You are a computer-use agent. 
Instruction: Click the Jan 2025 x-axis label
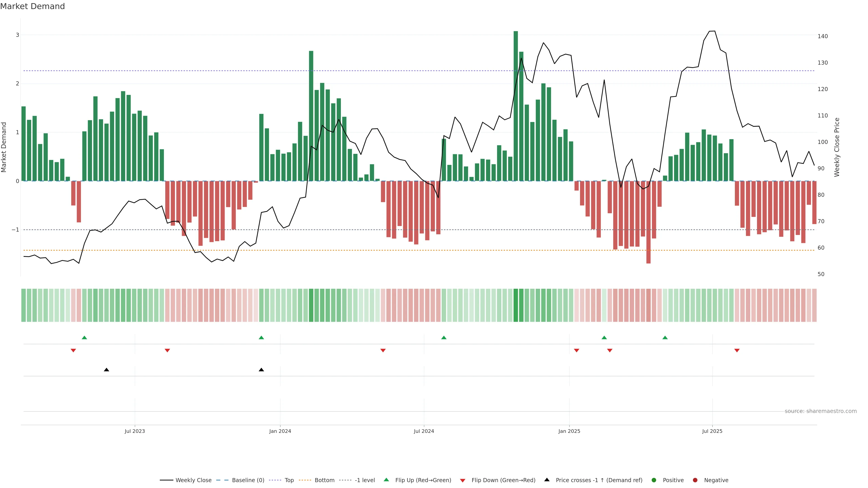point(569,431)
